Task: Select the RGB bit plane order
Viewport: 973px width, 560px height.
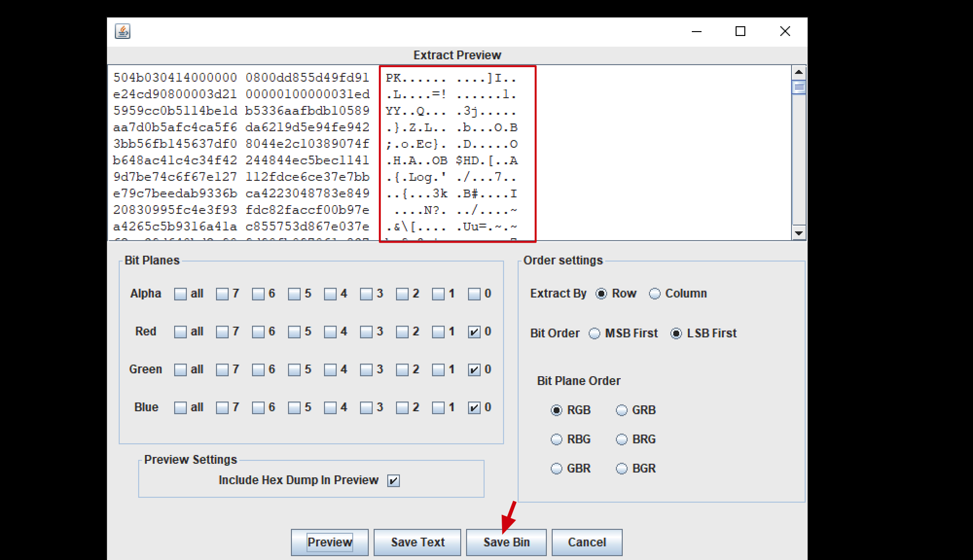Action: point(557,409)
